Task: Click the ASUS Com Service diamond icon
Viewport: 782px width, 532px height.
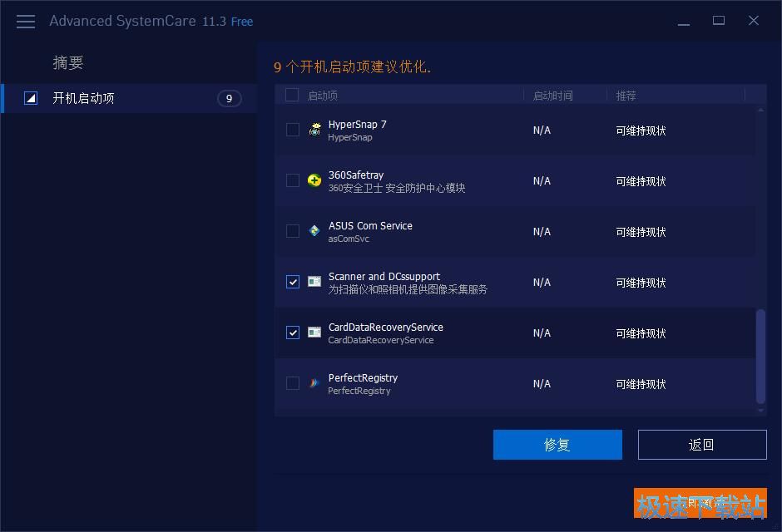Action: 314,231
